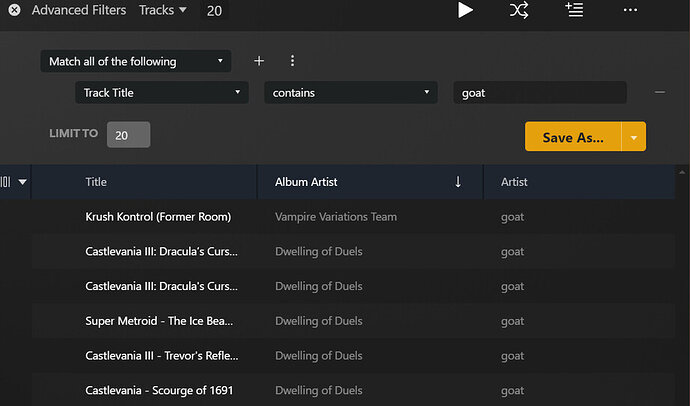Add a new filter rule
This screenshot has width=690, height=406.
point(259,61)
